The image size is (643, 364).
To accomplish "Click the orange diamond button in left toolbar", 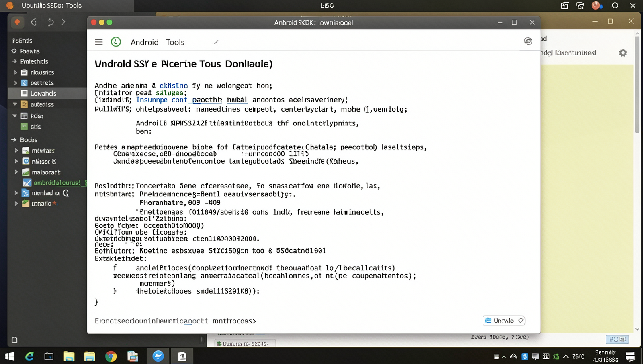I will coord(17,22).
